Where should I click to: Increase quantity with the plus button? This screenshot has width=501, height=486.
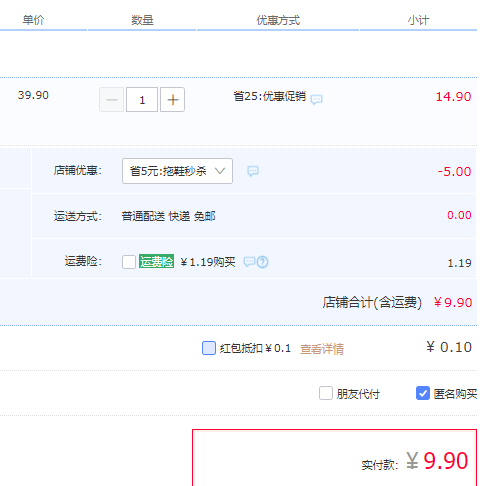tap(172, 100)
